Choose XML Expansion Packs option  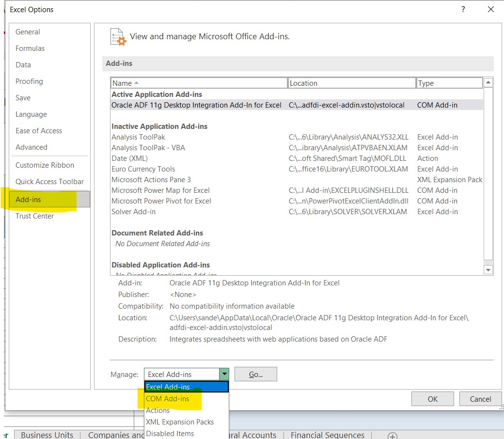click(x=187, y=422)
